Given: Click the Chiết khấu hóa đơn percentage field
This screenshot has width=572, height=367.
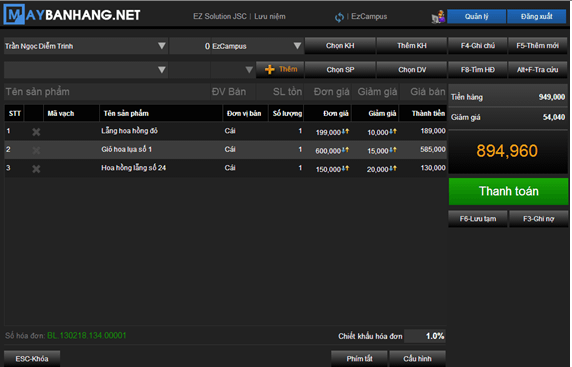Looking at the screenshot, I should click(425, 336).
